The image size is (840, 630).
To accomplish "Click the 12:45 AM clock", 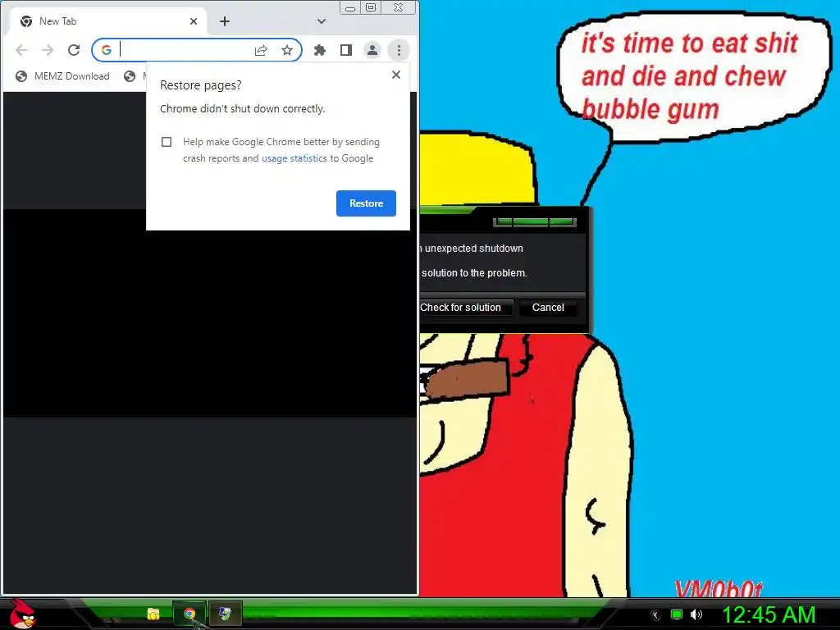I will (x=769, y=614).
